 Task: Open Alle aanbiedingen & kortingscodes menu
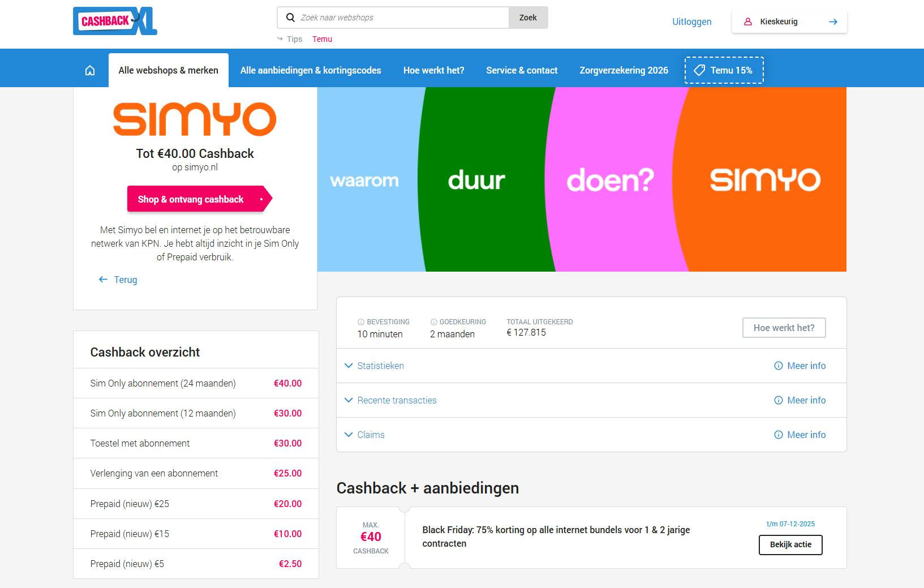311,70
